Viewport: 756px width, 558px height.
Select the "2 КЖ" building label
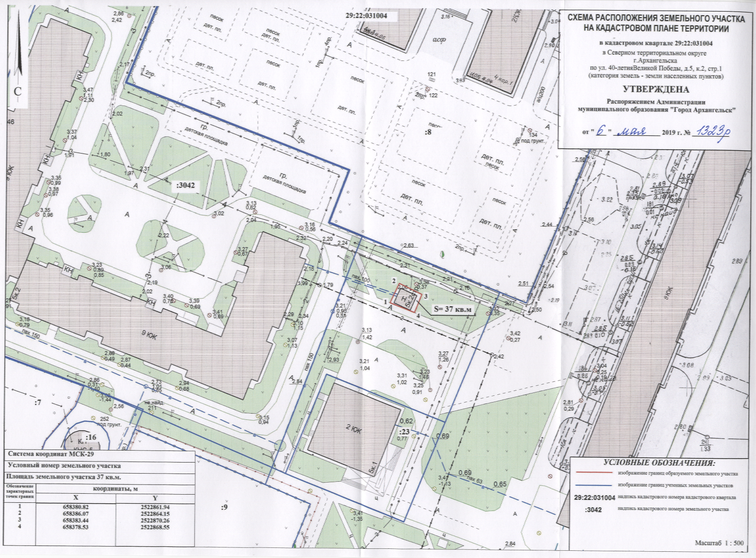(354, 428)
